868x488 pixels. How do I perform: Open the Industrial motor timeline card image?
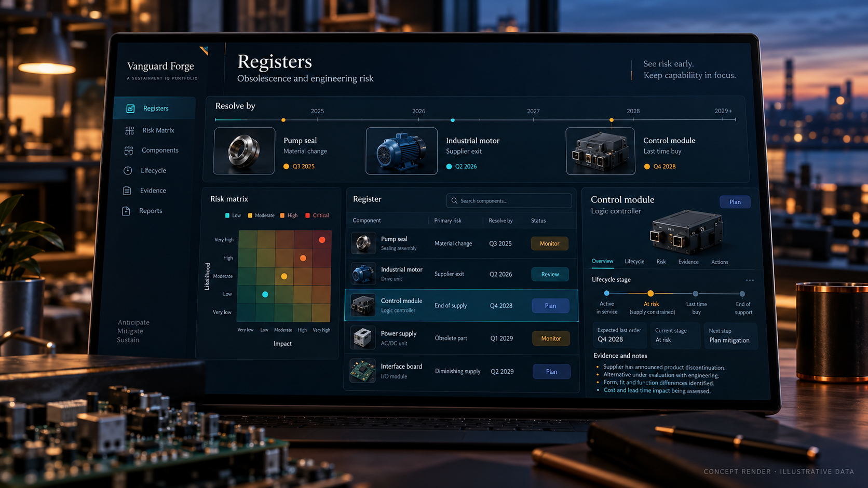(x=401, y=151)
